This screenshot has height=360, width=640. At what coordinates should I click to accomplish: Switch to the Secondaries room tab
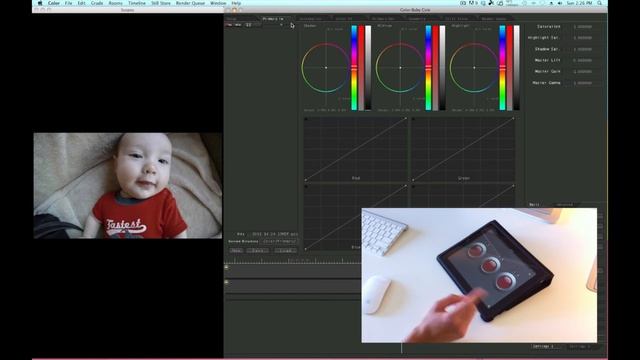pos(310,19)
